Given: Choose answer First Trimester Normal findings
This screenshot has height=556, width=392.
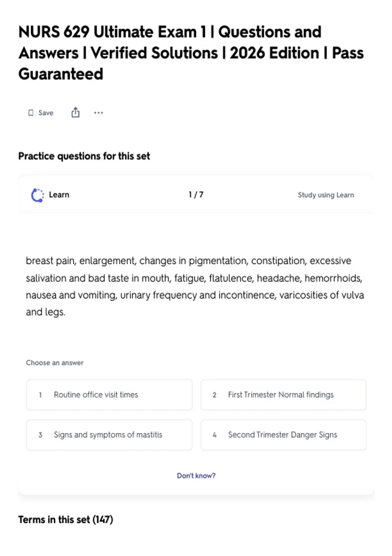Looking at the screenshot, I should (x=284, y=395).
